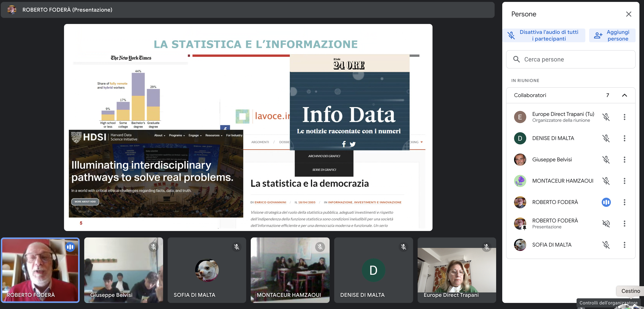Screen dimensions: 644x309
Task: Click ARGOMENTI link in lavoce page
Action: (x=260, y=142)
